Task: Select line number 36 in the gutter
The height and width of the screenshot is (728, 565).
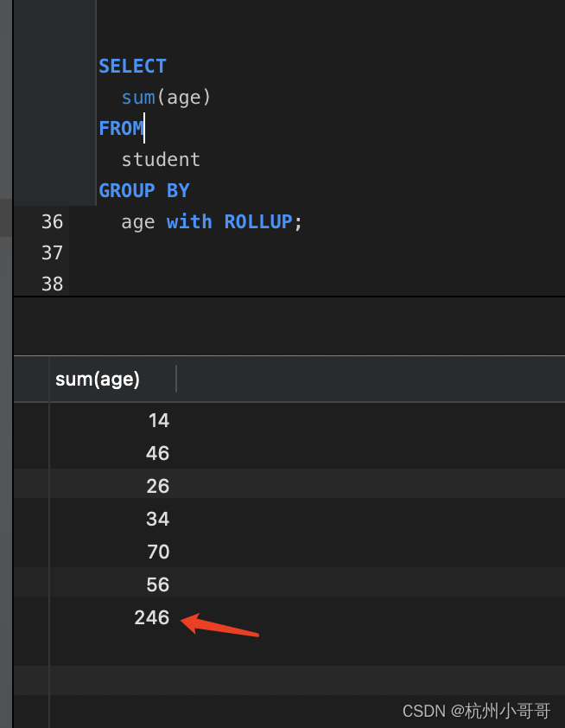Action: 52,221
